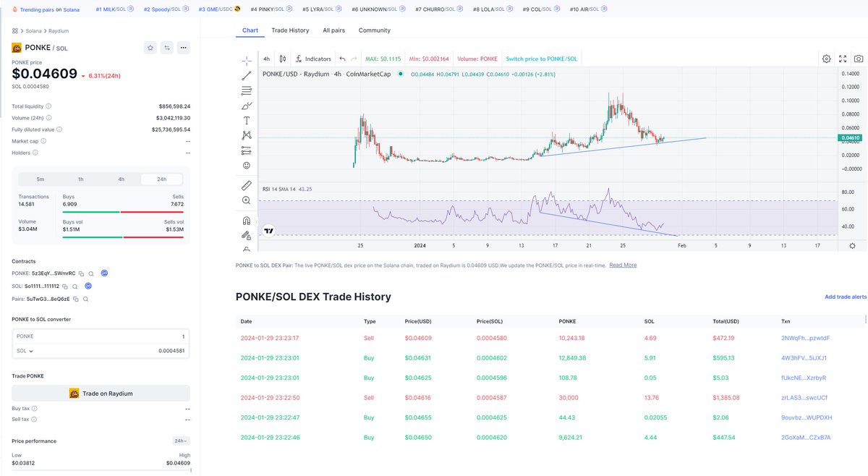Open the emoji icons tool
The height and width of the screenshot is (476, 868).
247,166
